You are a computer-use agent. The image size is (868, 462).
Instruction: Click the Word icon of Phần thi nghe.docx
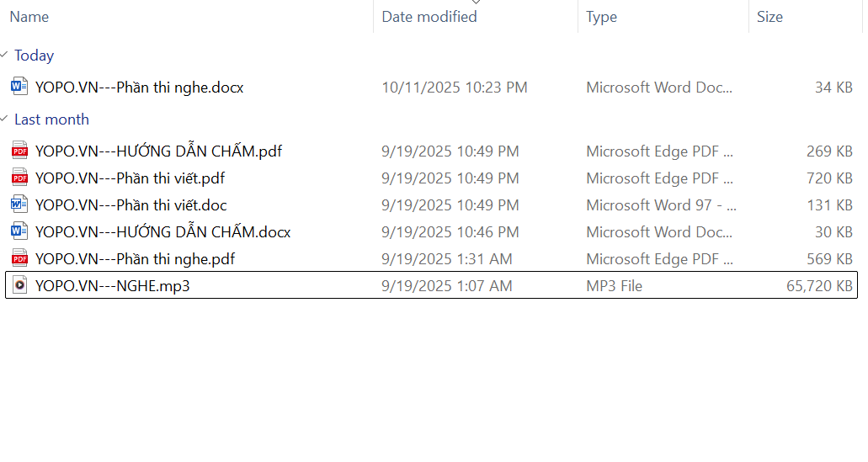point(19,87)
